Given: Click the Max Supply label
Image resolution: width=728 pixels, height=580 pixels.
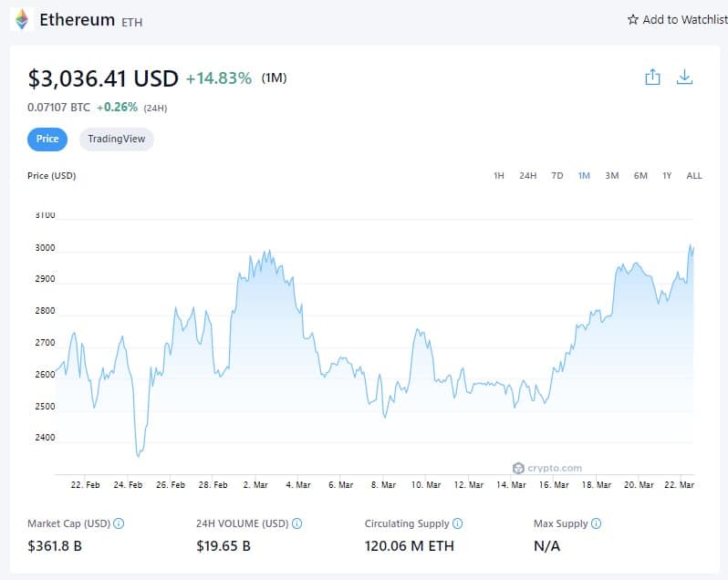Looking at the screenshot, I should click(x=560, y=523).
